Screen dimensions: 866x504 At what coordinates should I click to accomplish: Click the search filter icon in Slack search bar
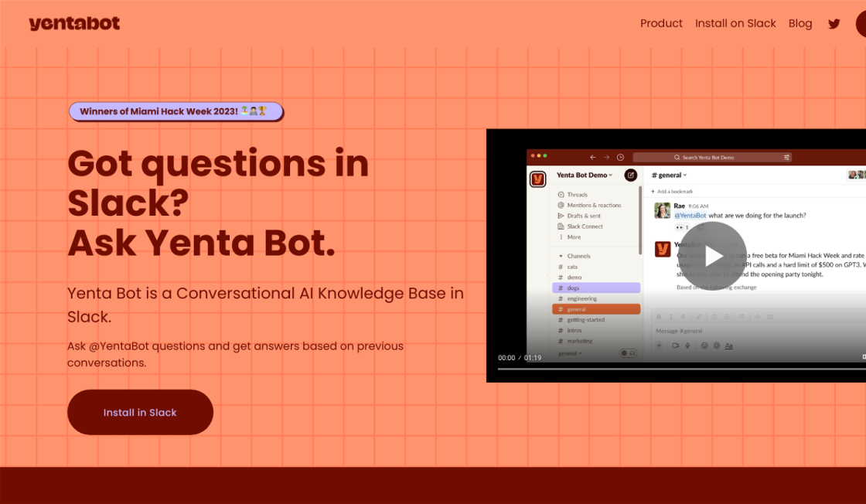point(787,157)
